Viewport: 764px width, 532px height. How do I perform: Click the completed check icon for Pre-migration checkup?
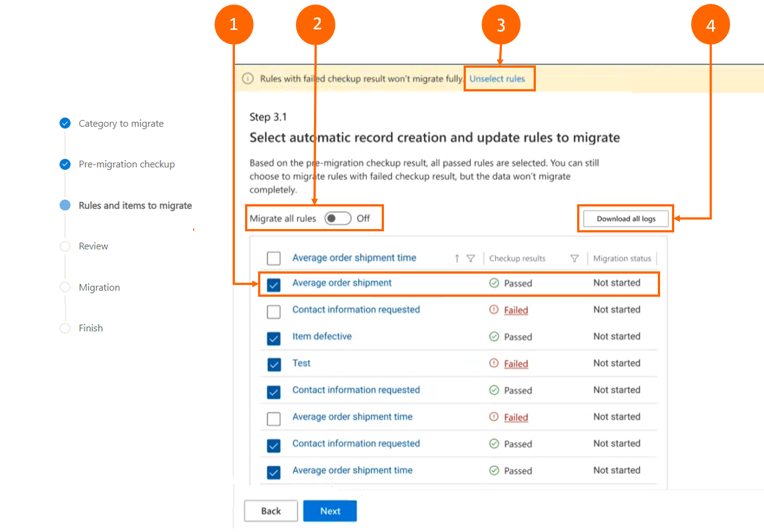65,164
